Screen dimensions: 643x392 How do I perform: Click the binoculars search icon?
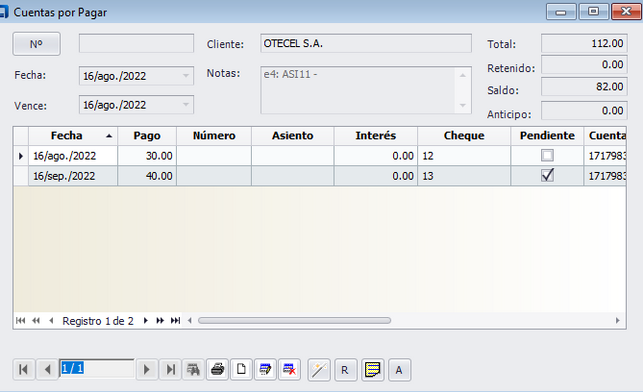pyautogui.click(x=193, y=370)
